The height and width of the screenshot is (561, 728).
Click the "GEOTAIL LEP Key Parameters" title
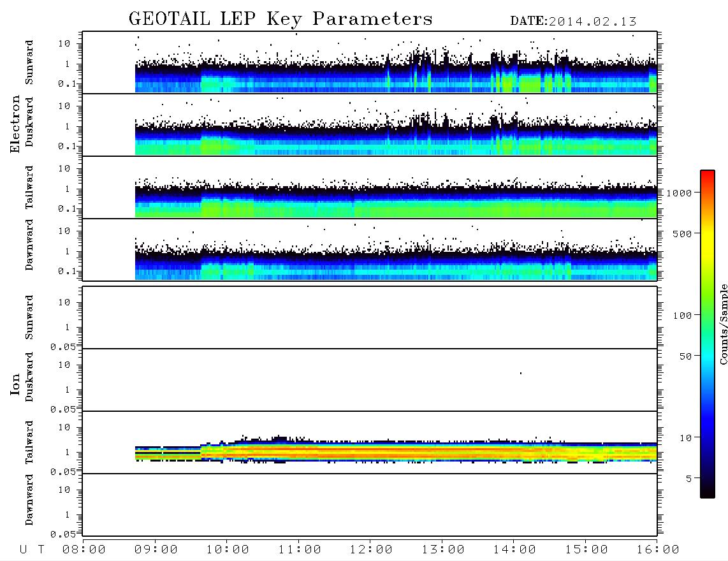(x=280, y=19)
